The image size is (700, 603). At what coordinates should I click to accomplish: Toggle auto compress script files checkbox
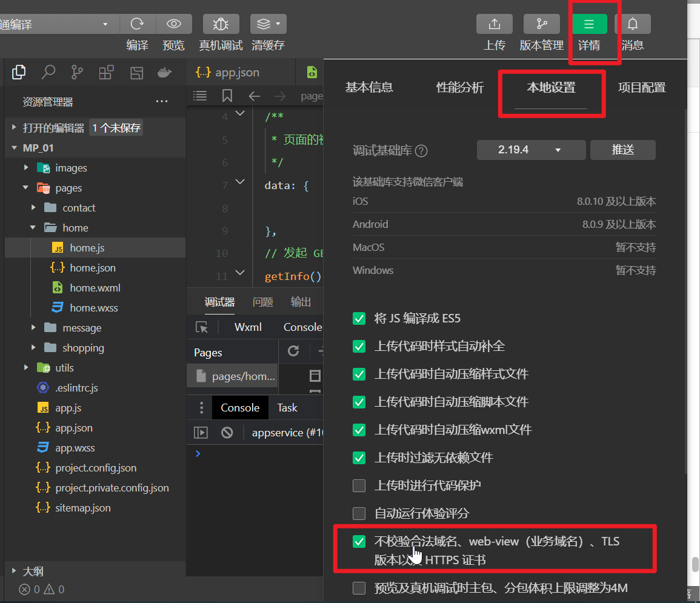tap(359, 402)
